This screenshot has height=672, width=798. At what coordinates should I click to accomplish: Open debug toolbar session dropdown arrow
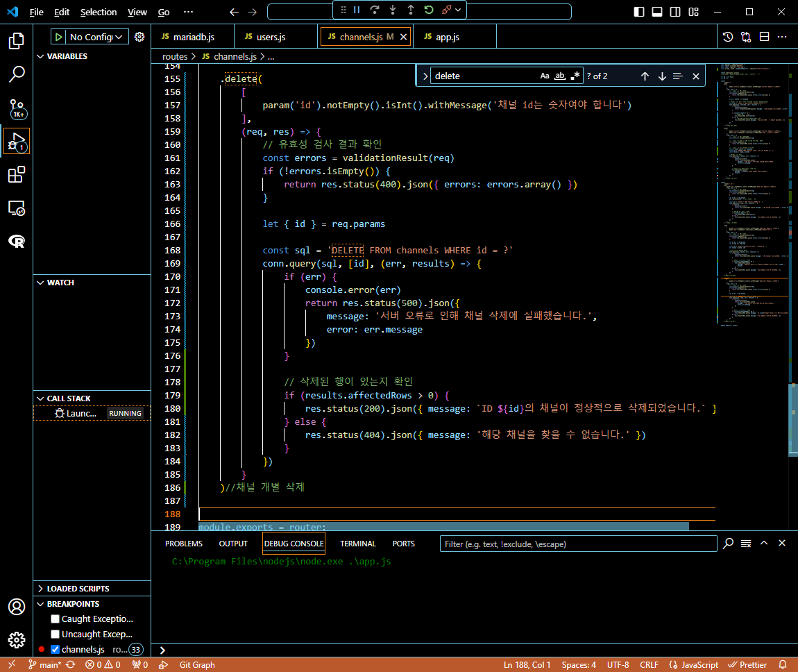click(458, 10)
